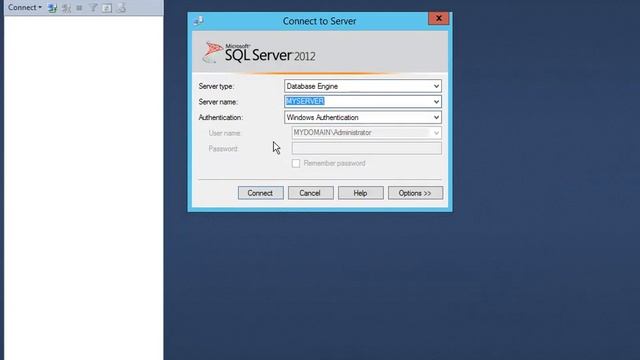Click the Authentication label

pyautogui.click(x=221, y=118)
